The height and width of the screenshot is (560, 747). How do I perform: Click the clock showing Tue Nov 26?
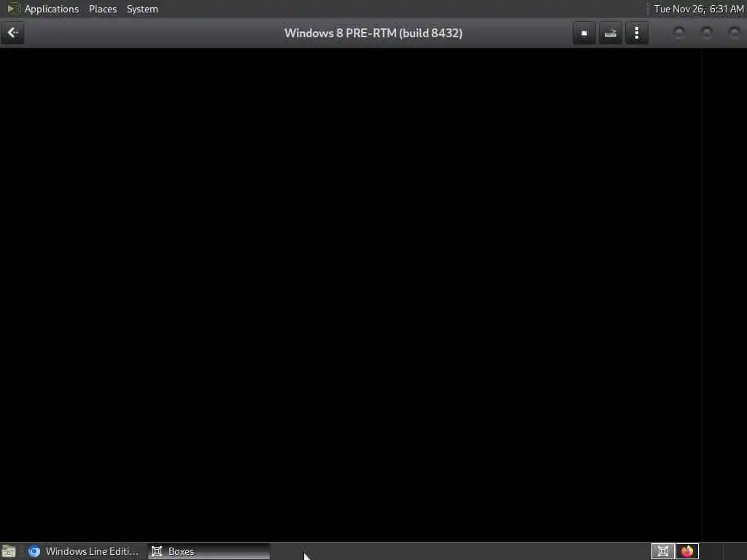click(x=698, y=9)
